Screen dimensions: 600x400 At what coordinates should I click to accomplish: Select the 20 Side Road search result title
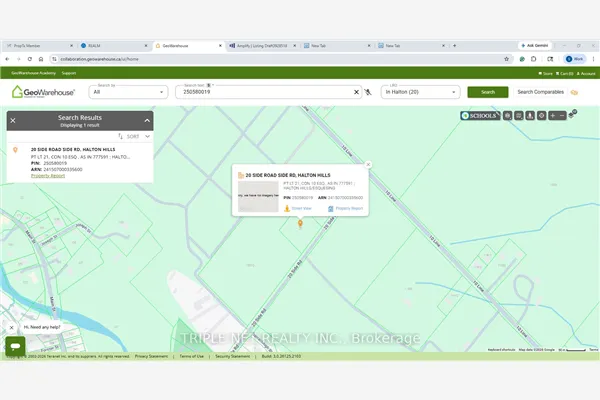(x=73, y=149)
